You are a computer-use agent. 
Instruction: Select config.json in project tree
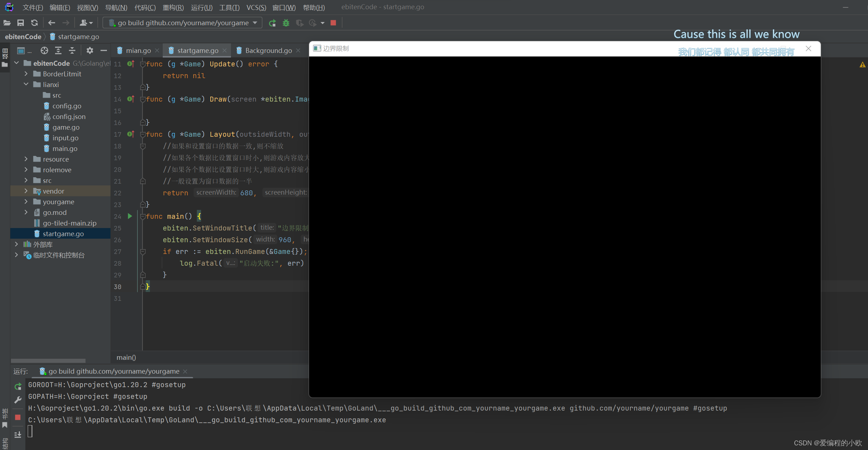click(x=69, y=116)
